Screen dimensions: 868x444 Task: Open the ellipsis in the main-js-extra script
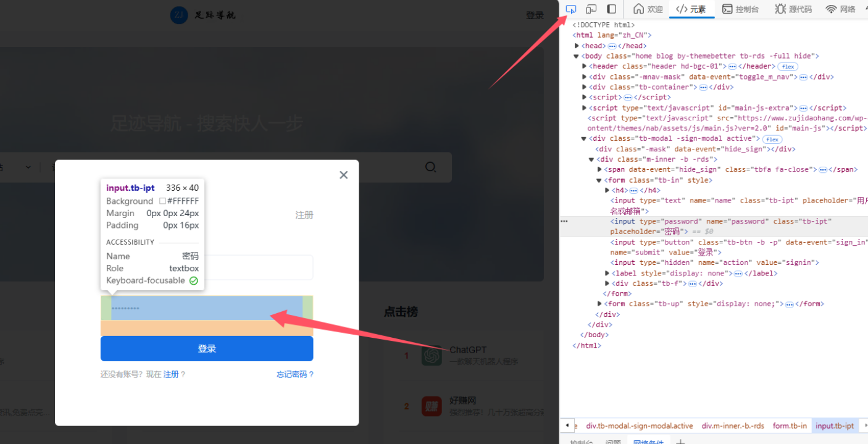tap(803, 108)
